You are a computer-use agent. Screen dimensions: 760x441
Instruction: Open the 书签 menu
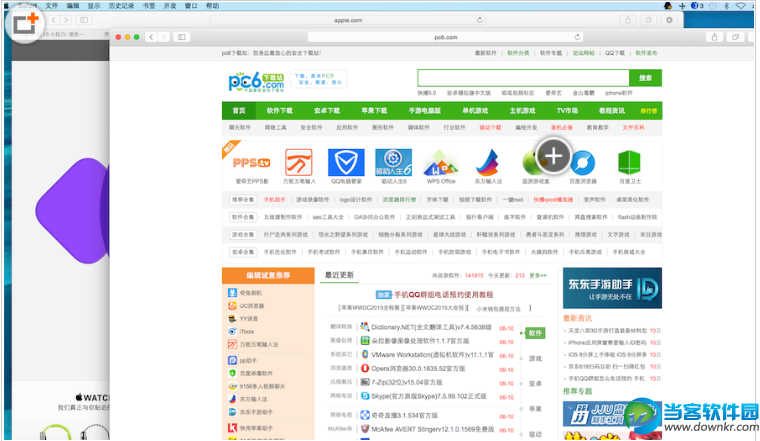(x=149, y=6)
